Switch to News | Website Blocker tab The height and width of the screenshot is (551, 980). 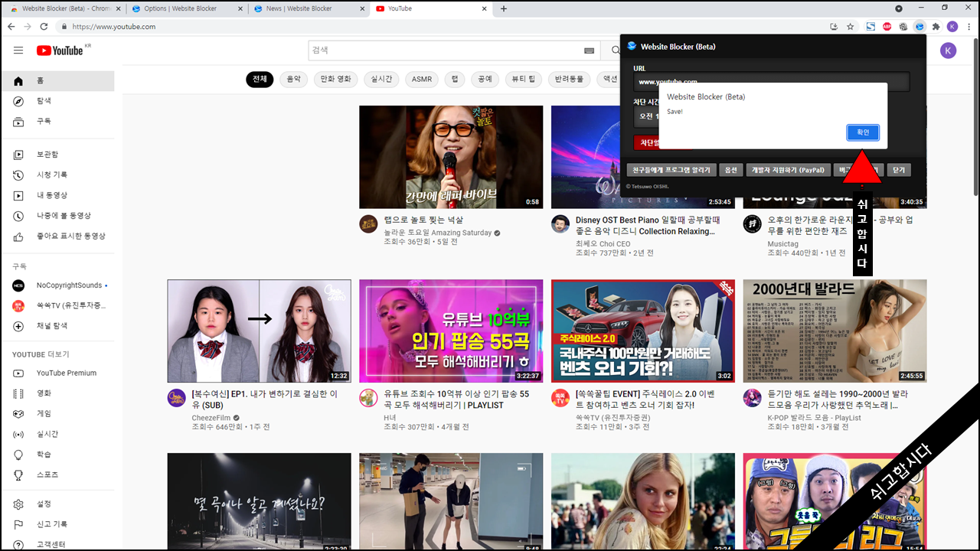pyautogui.click(x=309, y=8)
